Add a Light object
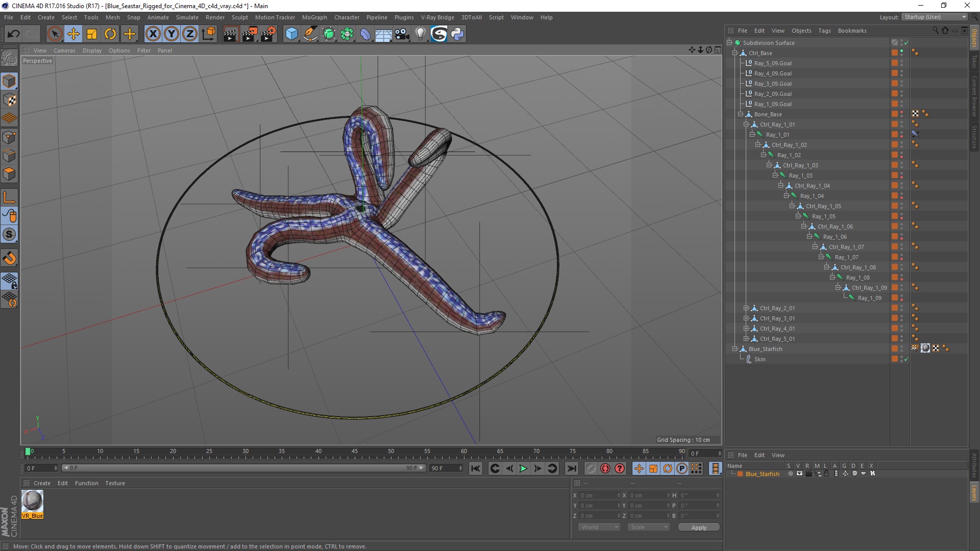This screenshot has width=980, height=551. point(421,34)
